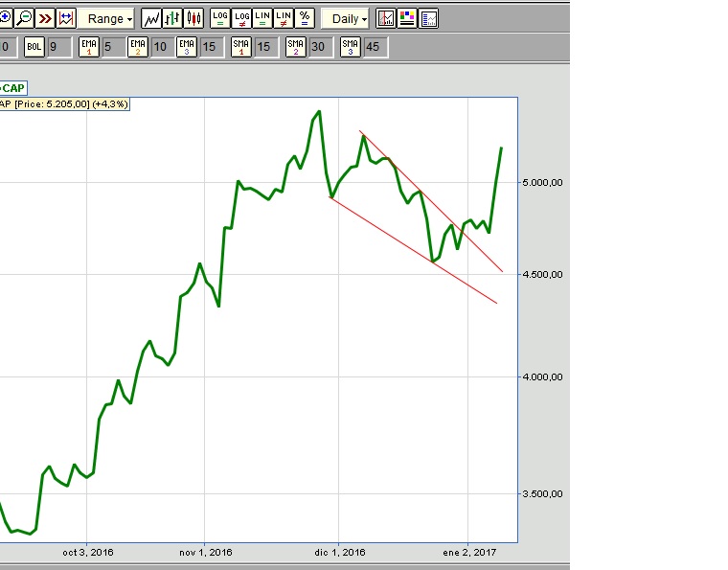Edit the SMA 3 period field showing 45
Viewport: 728px width, 570px height.
(375, 47)
